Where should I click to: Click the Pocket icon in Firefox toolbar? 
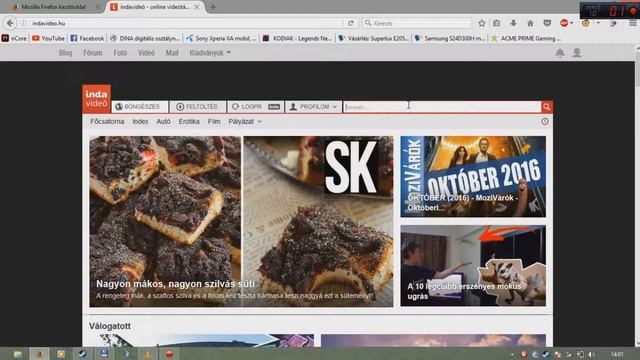pyautogui.click(x=547, y=23)
